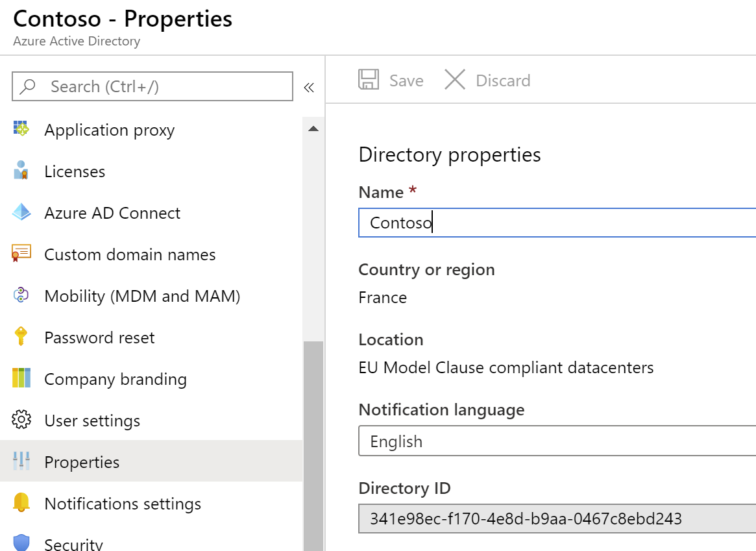Click the Directory ID field
The height and width of the screenshot is (551, 756).
[557, 519]
